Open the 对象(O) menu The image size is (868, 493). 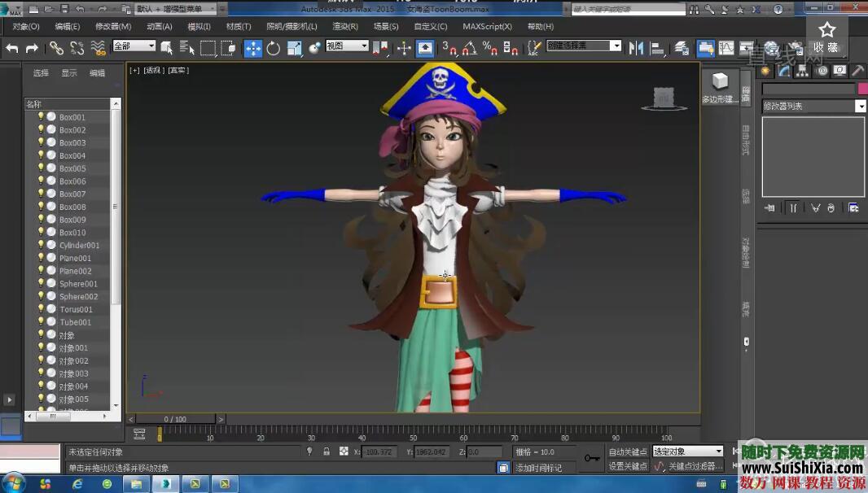(25, 27)
